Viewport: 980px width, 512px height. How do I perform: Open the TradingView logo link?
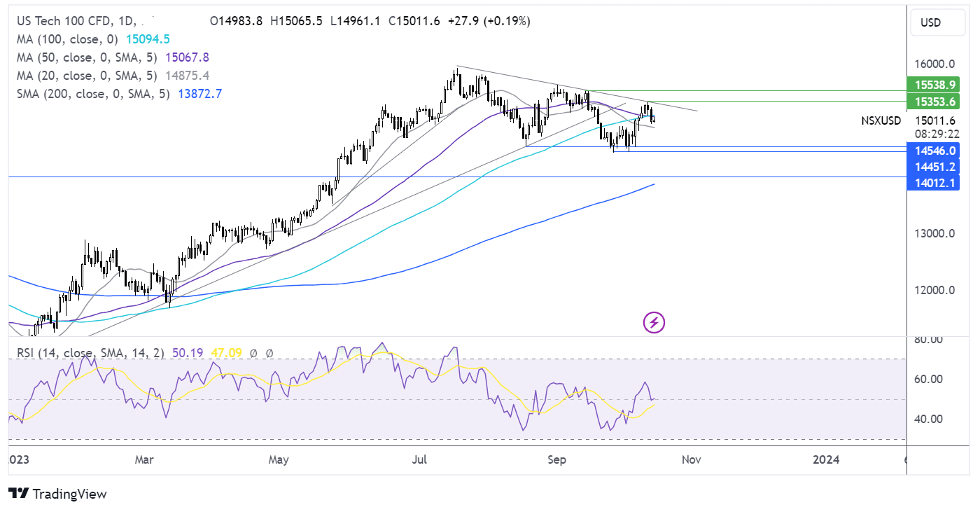(58, 494)
